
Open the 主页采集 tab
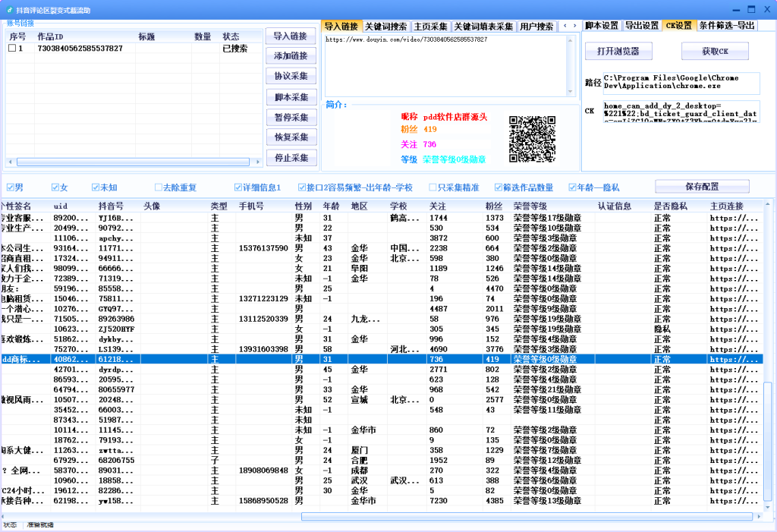(430, 25)
